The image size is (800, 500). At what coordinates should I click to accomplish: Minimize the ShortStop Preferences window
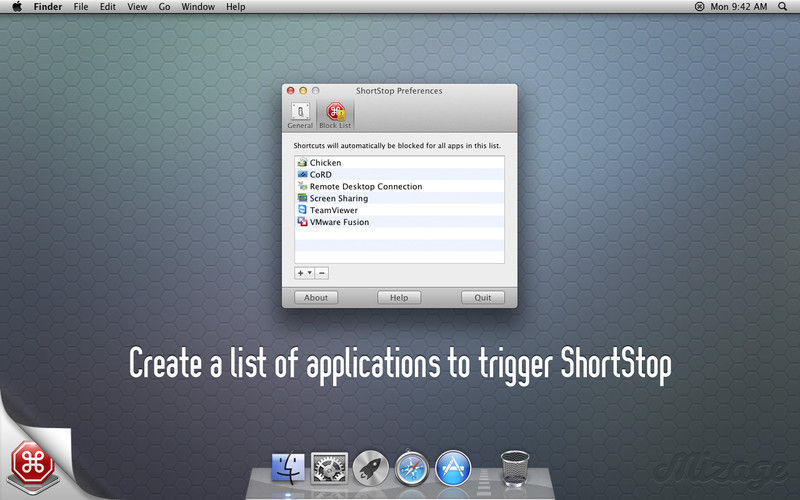[x=303, y=91]
